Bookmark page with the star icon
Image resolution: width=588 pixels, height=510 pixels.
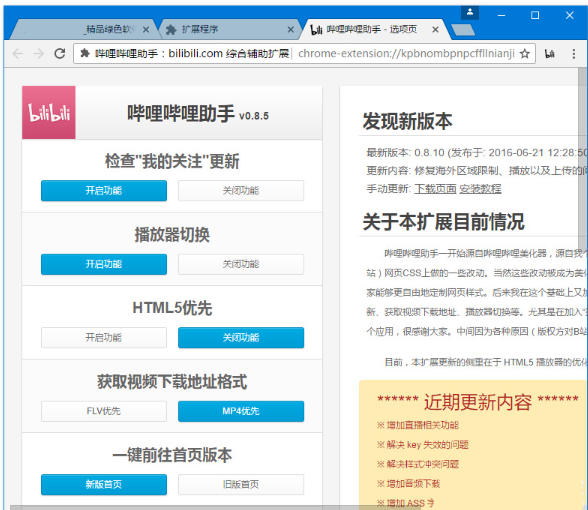[x=525, y=54]
